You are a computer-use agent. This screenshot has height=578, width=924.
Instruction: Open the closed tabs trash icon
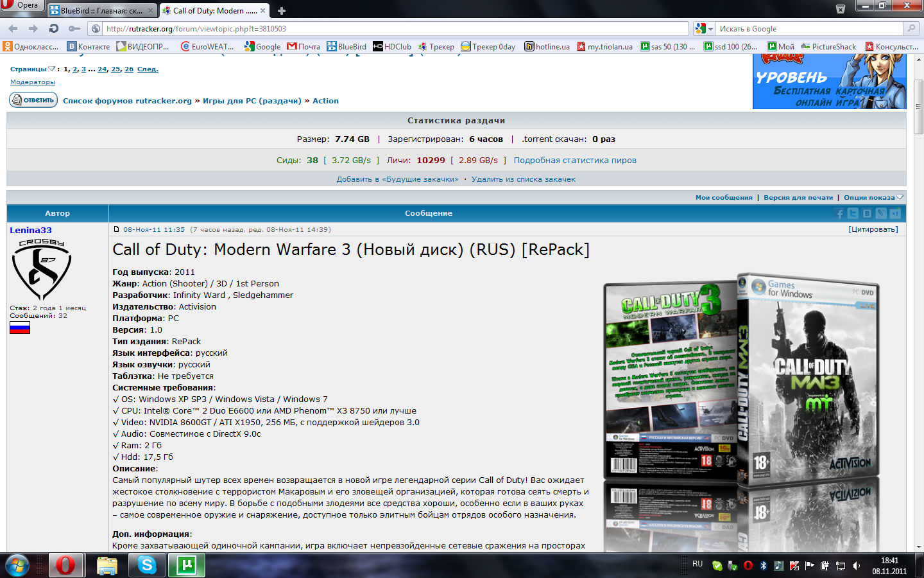[841, 8]
